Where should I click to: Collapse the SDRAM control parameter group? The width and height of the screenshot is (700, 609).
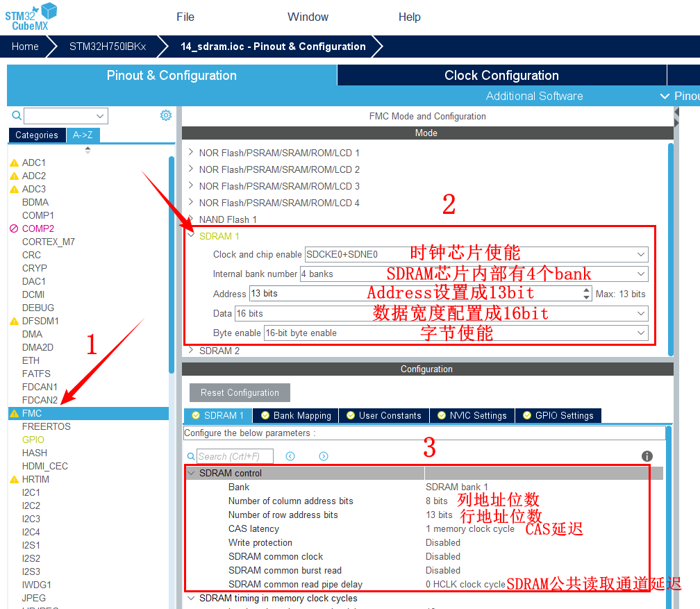(191, 473)
